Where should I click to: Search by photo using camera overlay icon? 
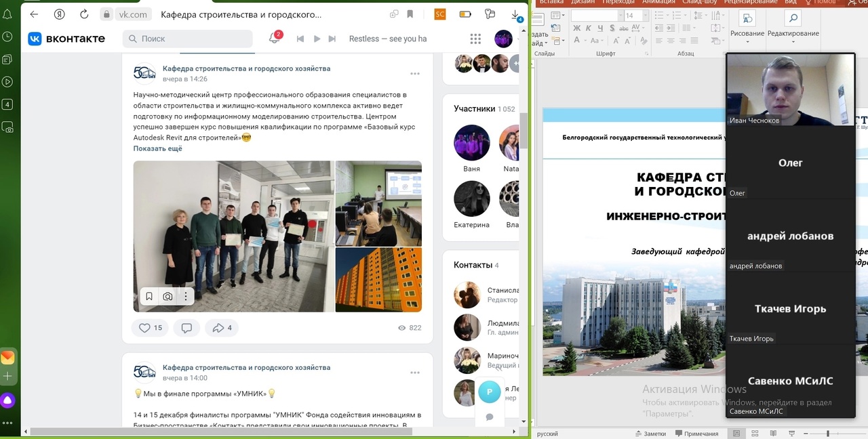point(167,297)
